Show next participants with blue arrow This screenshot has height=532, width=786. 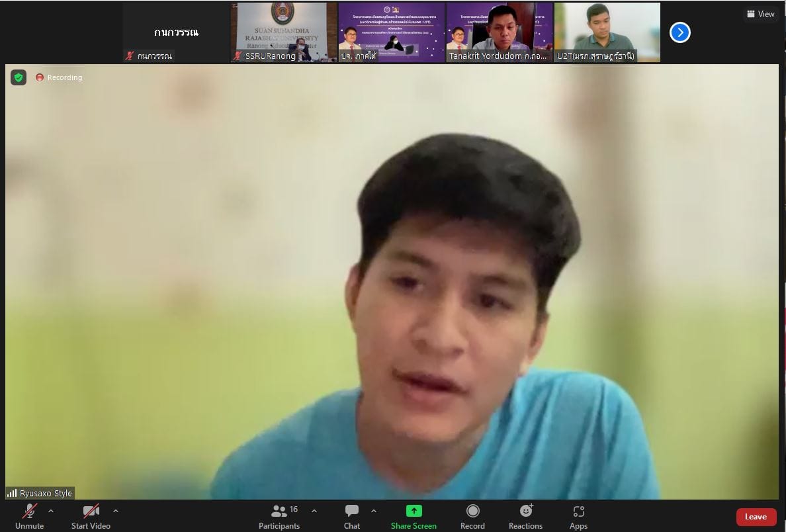coord(679,32)
